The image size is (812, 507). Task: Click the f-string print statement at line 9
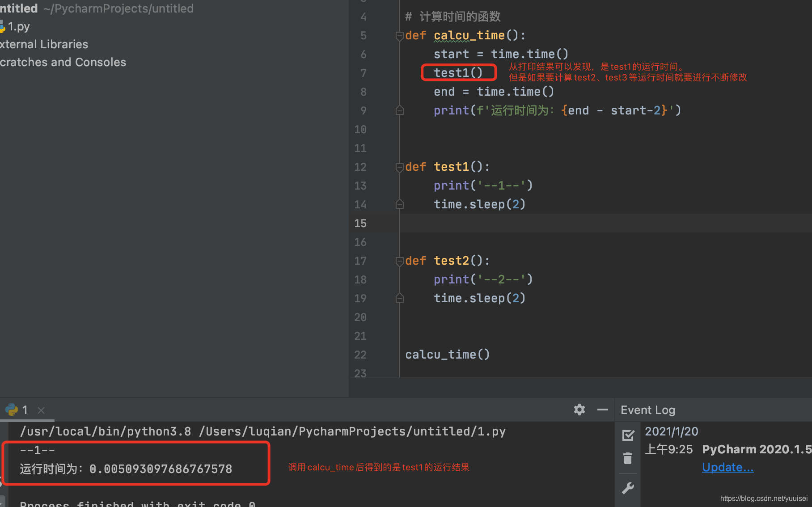coord(558,110)
